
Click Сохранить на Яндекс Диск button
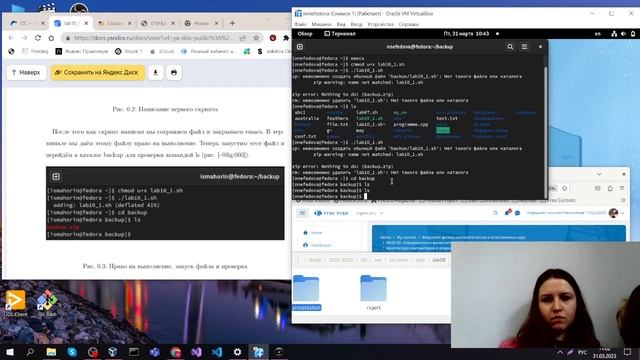pos(98,72)
